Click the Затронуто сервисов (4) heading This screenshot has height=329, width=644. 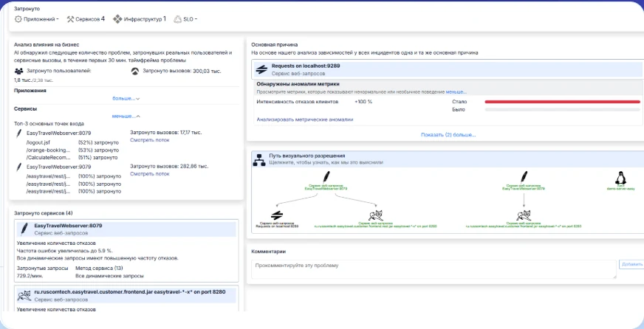tap(44, 213)
